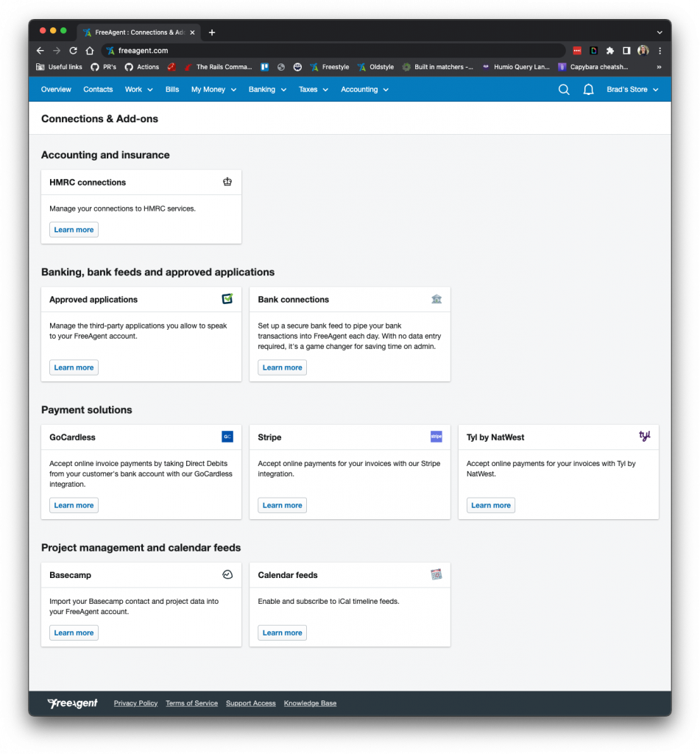This screenshot has width=700, height=754.
Task: Open the PR's GitHub bookmark
Action: (x=103, y=67)
